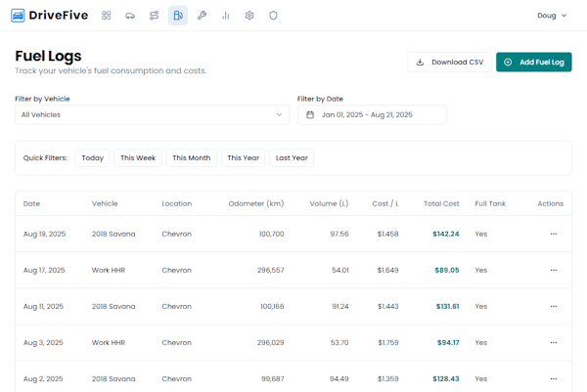
Task: Click the Date column header
Action: coord(31,203)
